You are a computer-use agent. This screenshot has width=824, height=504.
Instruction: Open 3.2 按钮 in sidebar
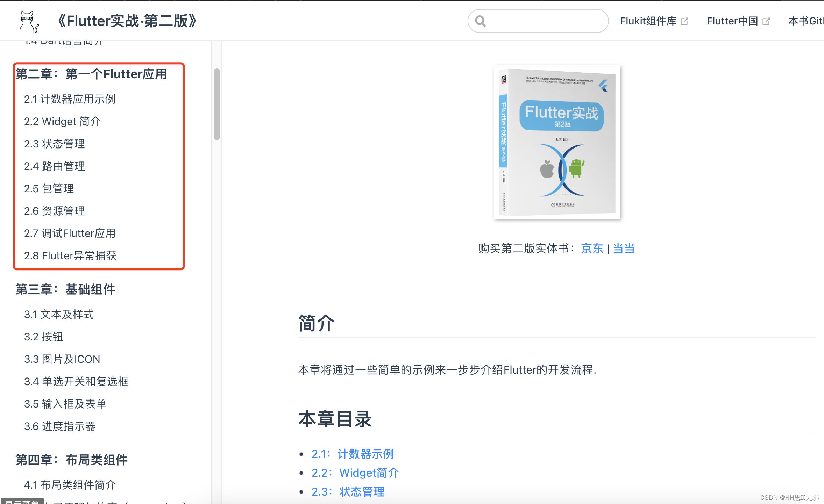[43, 337]
